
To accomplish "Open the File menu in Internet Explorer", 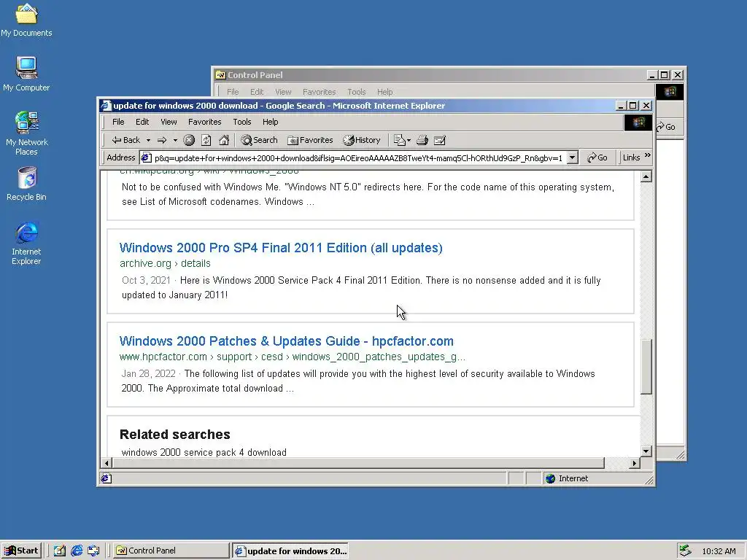I will [118, 122].
